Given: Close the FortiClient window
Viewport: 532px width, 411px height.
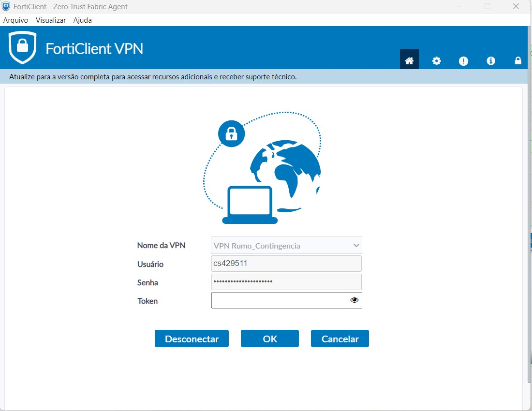Looking at the screenshot, I should [516, 6].
